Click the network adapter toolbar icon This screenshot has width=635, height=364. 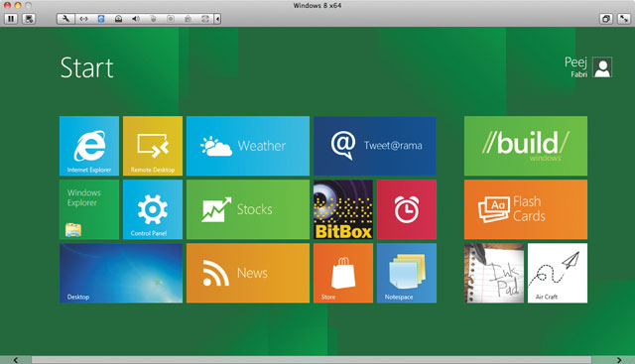pyautogui.click(x=83, y=19)
